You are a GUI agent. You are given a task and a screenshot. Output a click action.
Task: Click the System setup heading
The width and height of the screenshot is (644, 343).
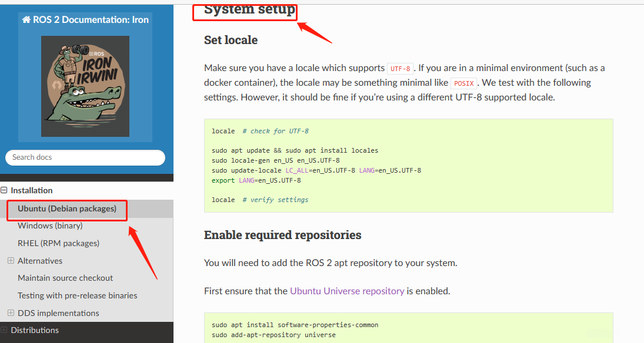(x=250, y=9)
